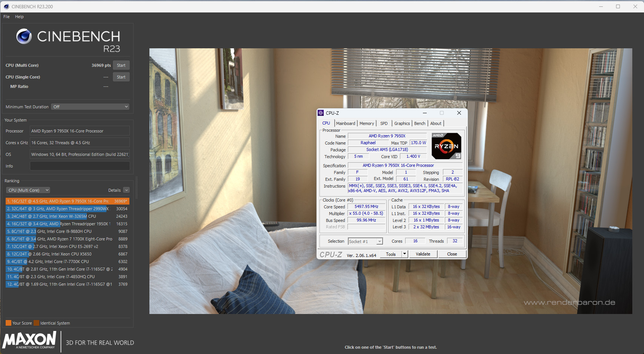Image resolution: width=644 pixels, height=354 pixels.
Task: Click the Bus Speed value 99.96 MHz
Action: [x=366, y=220]
